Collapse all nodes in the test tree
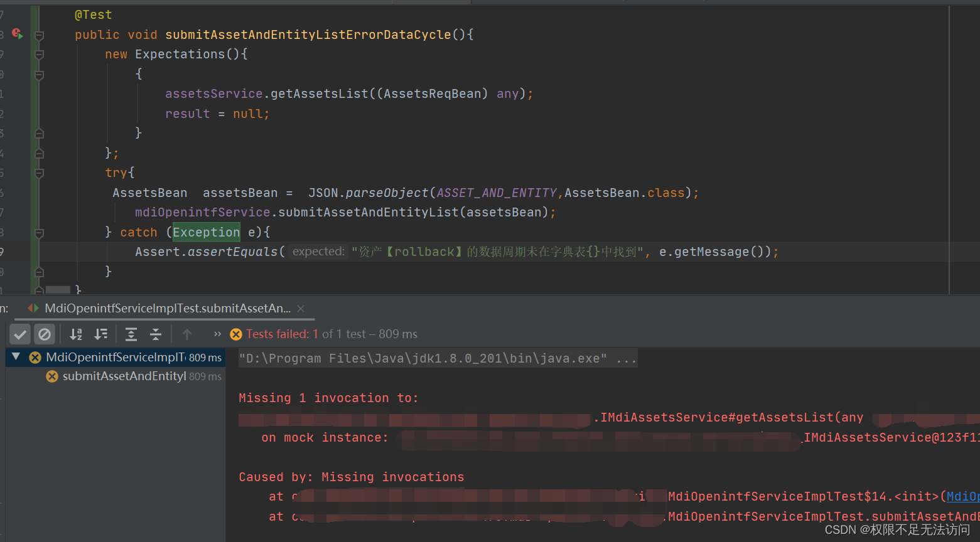Screen dimensions: 980x542 (x=155, y=334)
